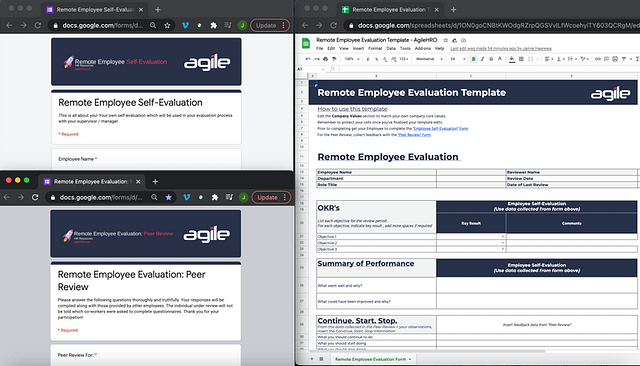Insert link using the toolbar link icon
The image size is (640, 366).
pyautogui.click(x=598, y=59)
